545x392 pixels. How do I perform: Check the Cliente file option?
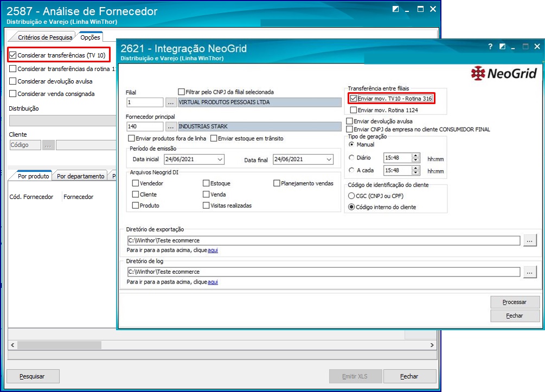click(136, 194)
